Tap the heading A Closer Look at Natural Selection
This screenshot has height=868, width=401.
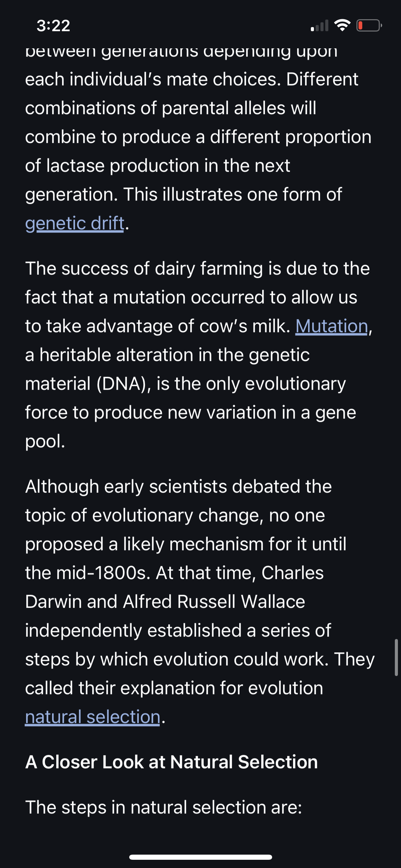[171, 762]
